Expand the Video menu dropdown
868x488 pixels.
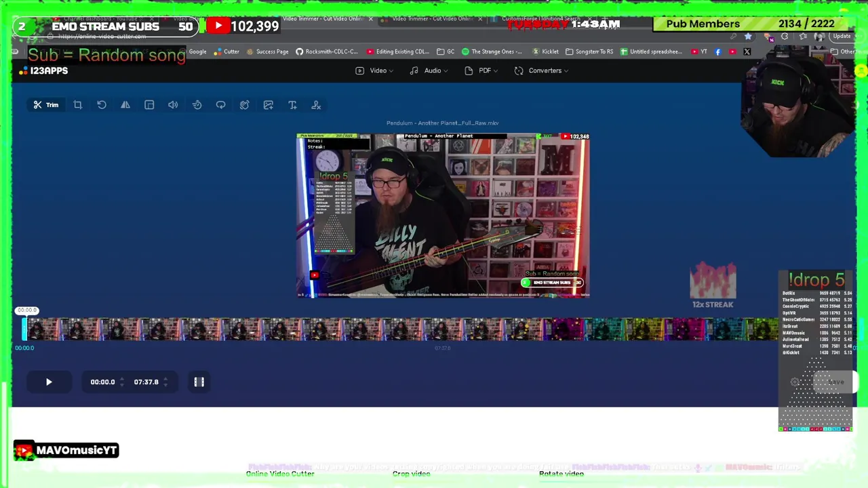374,70
